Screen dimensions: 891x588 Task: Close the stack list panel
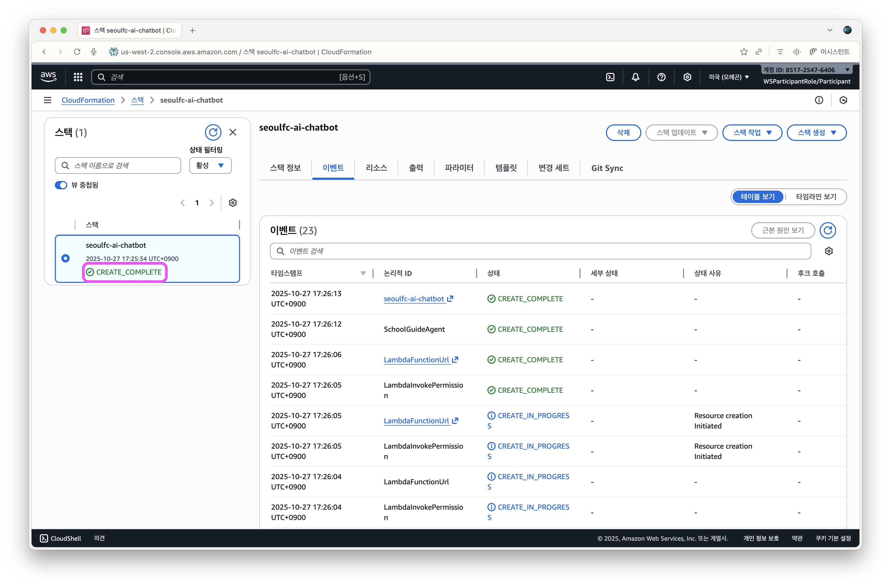(x=233, y=132)
